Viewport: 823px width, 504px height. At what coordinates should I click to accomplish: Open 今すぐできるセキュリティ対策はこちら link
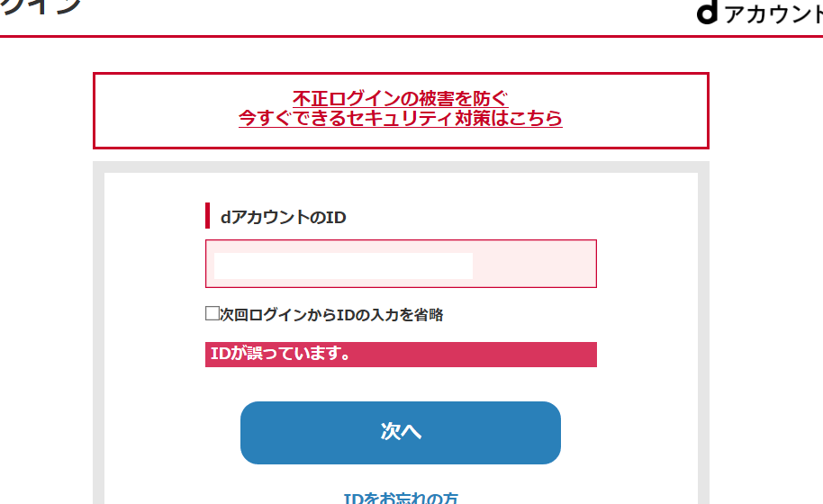[x=400, y=118]
